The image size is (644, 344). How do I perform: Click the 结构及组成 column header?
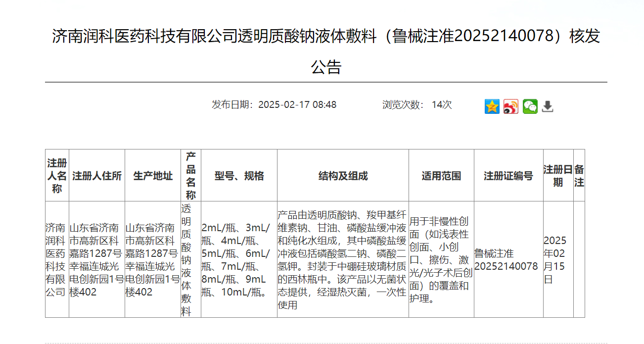343,176
